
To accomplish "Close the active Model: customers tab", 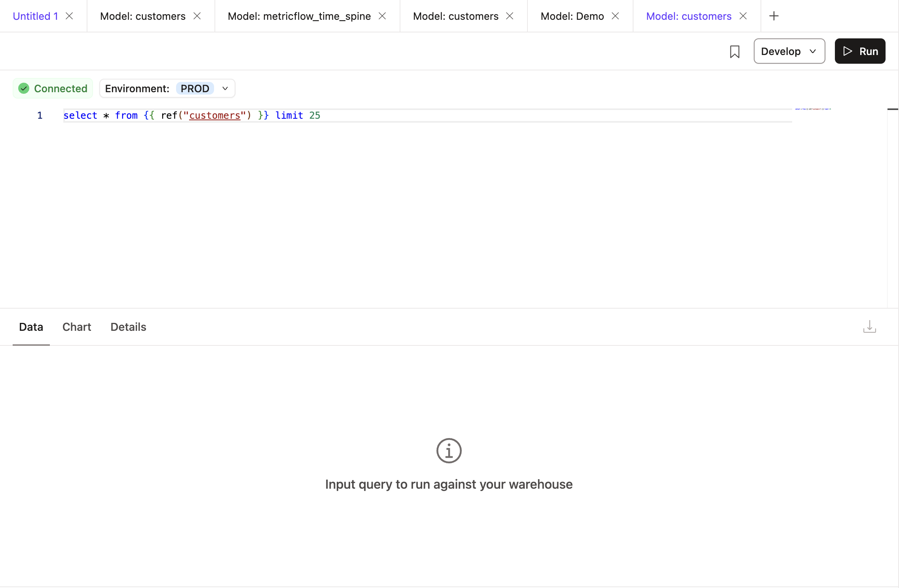I will tap(743, 16).
